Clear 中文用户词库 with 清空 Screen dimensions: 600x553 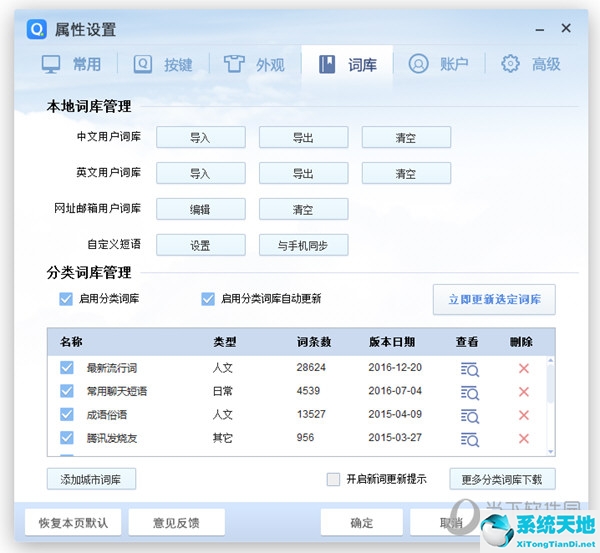pyautogui.click(x=406, y=137)
